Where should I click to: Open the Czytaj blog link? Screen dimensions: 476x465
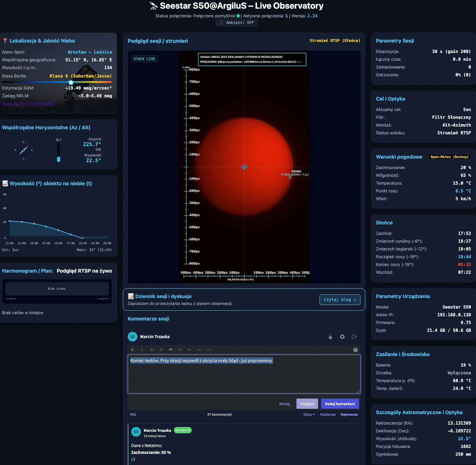pyautogui.click(x=340, y=300)
